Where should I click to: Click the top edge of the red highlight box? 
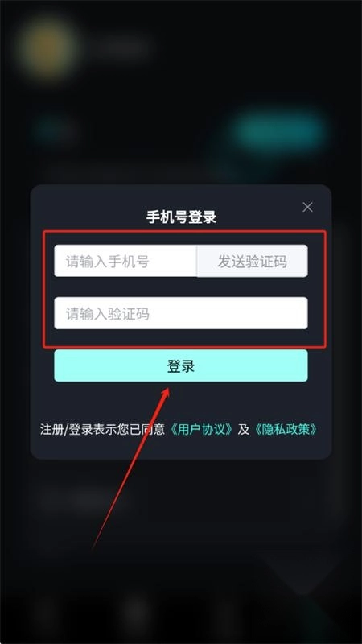point(185,232)
